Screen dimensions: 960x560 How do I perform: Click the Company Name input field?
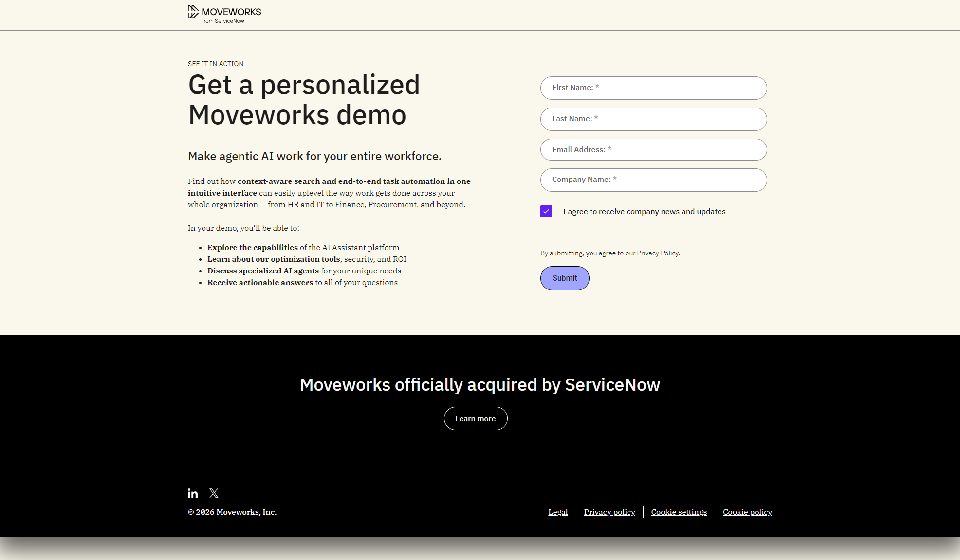point(653,180)
